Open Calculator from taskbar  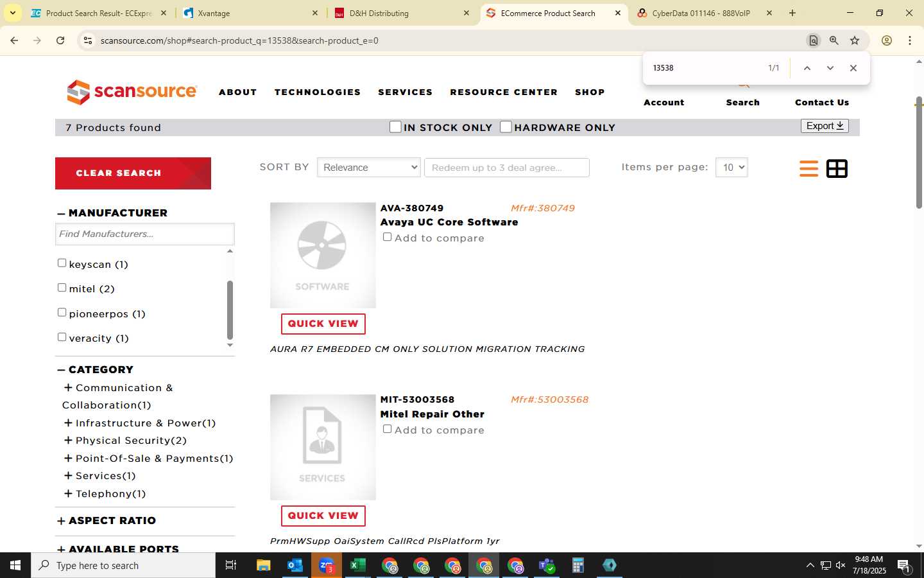coord(578,565)
